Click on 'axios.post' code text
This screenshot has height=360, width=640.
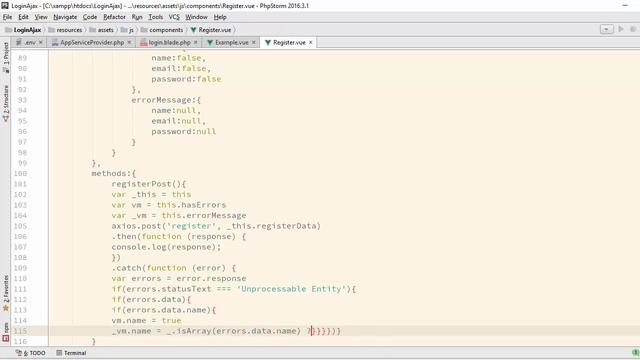[x=136, y=226]
